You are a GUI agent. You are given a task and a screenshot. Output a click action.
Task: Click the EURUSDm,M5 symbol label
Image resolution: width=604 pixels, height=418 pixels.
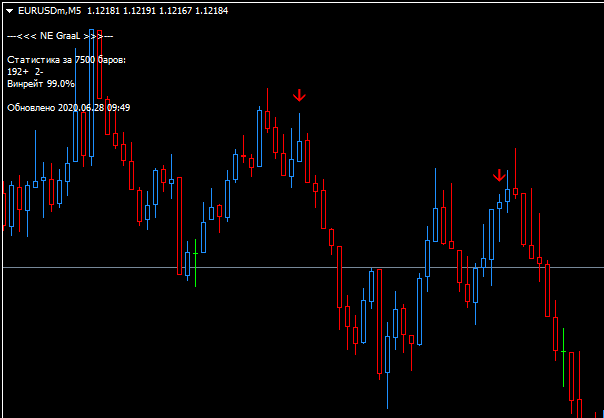pyautogui.click(x=50, y=11)
